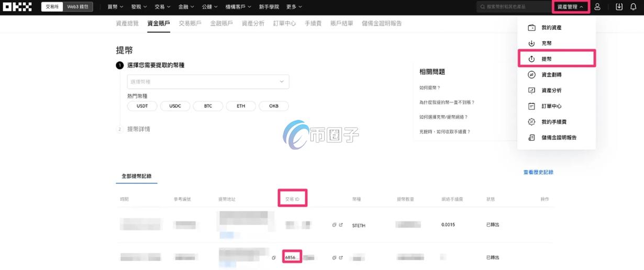The width and height of the screenshot is (644, 270).
Task: Expand the 公鏈 menu
Action: 209,7
